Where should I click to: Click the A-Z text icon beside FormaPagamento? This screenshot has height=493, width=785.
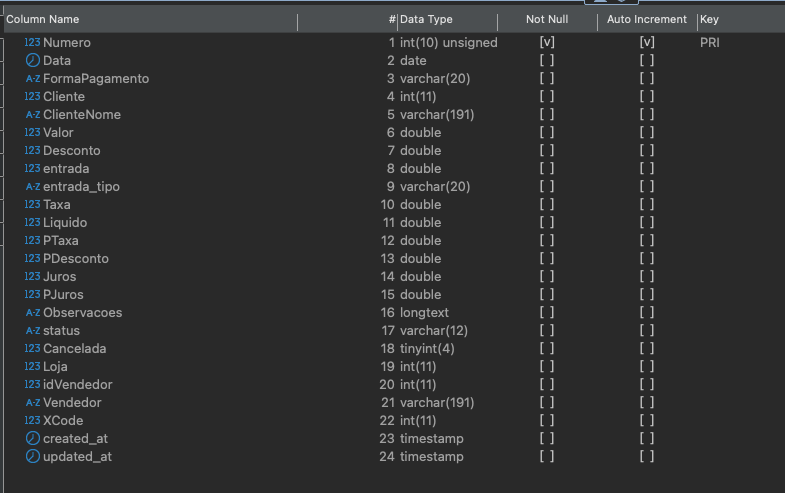[x=32, y=79]
